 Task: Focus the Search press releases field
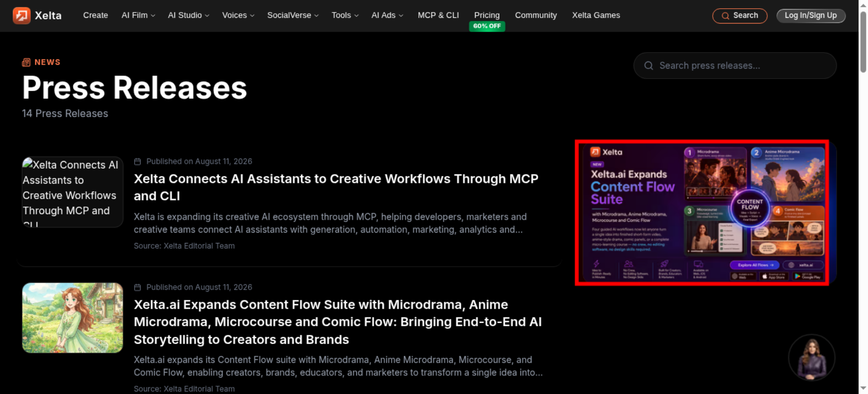pyautogui.click(x=735, y=66)
